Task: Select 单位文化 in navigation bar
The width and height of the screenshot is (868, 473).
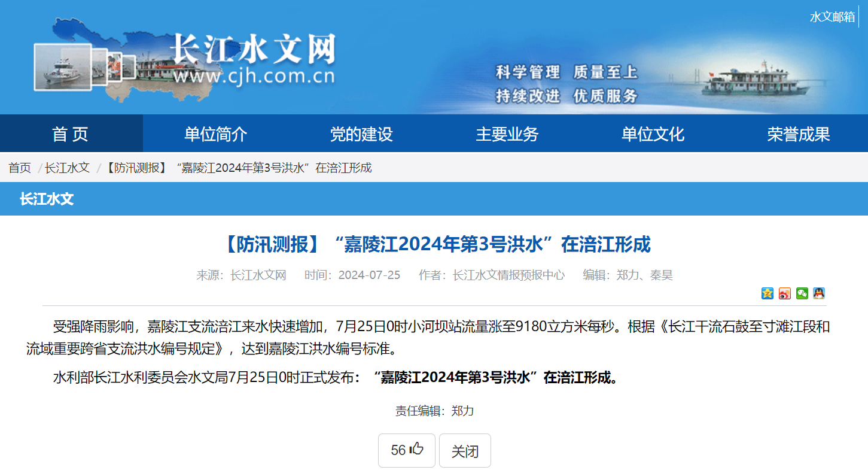Action: [653, 134]
